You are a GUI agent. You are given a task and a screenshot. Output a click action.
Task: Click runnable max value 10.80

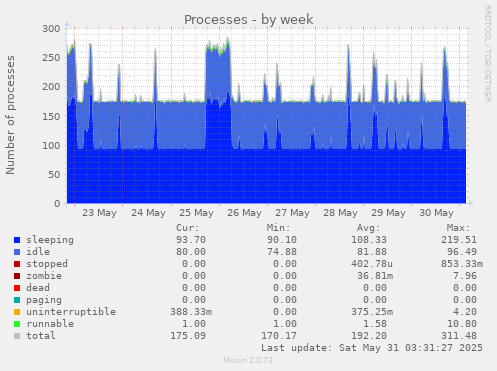click(462, 324)
